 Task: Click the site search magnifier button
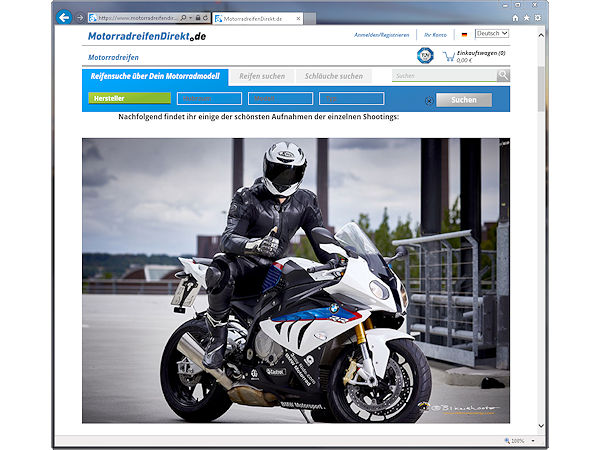pos(503,76)
